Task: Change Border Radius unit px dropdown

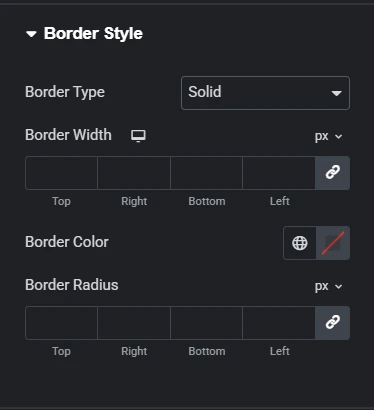Action: (x=328, y=286)
